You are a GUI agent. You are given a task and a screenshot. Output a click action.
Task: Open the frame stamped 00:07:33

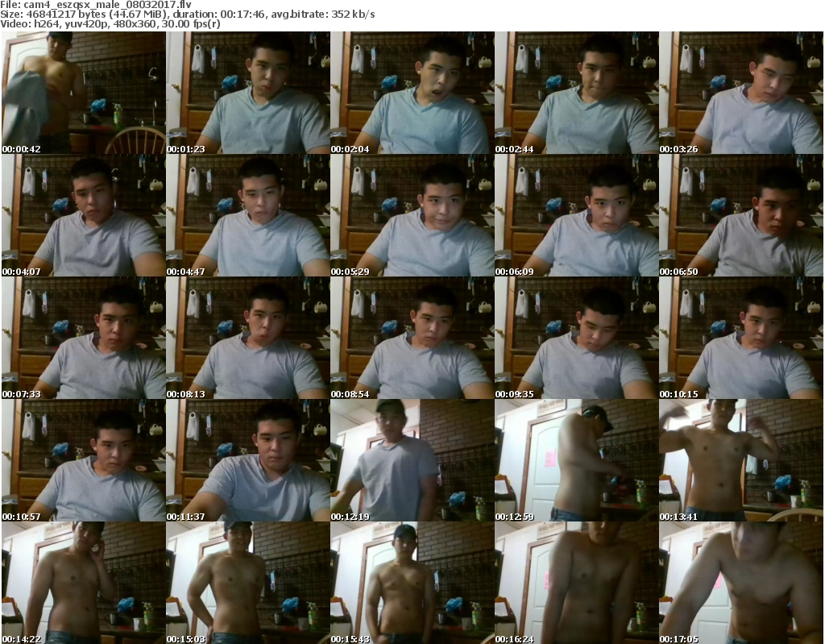point(84,338)
